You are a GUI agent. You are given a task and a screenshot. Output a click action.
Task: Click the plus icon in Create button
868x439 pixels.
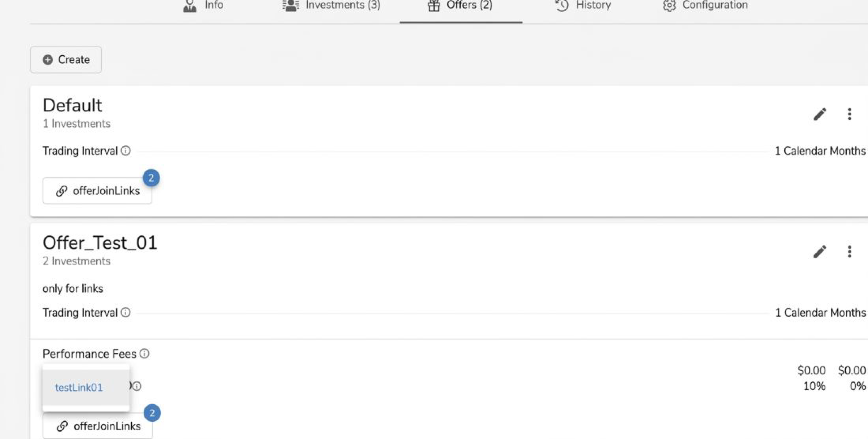pyautogui.click(x=48, y=60)
